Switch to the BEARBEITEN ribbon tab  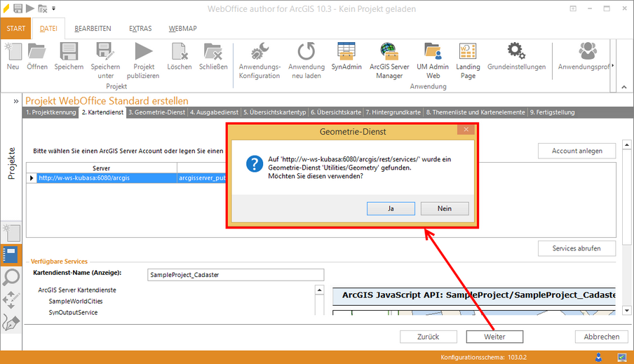coord(93,29)
